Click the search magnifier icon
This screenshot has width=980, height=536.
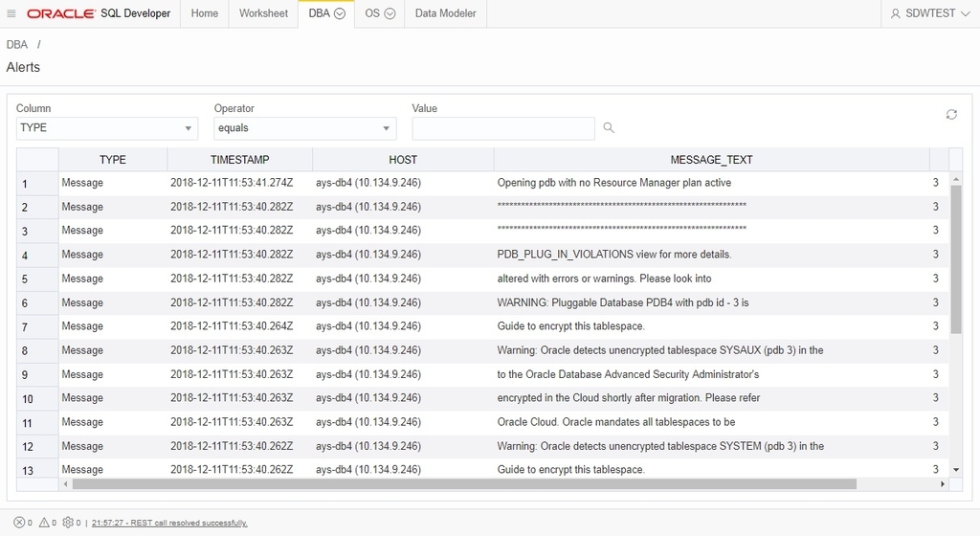click(609, 128)
